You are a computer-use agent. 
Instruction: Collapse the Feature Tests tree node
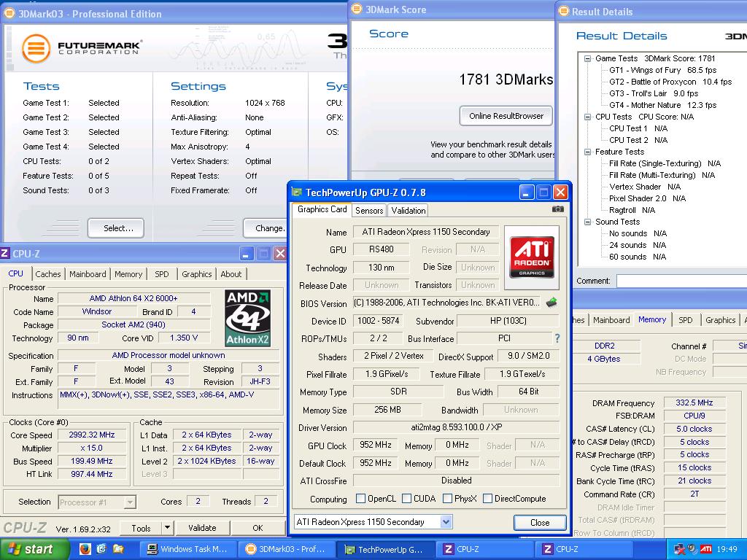588,152
